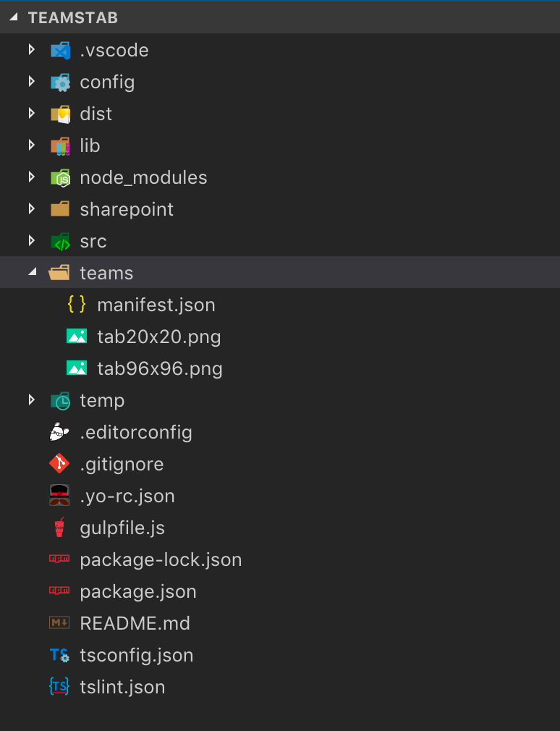Click the Yeoman icon beside .yo-rc.json
Viewport: 560px width, 731px height.
59,496
